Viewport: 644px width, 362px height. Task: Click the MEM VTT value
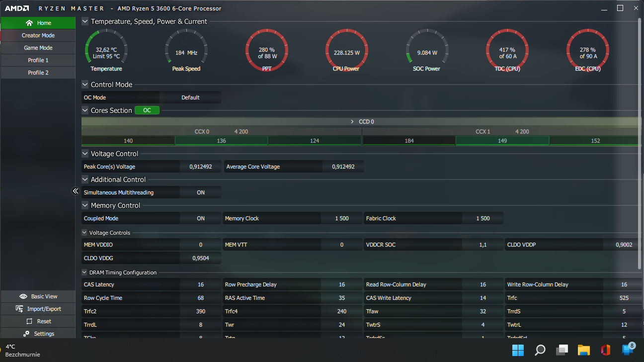coord(342,245)
